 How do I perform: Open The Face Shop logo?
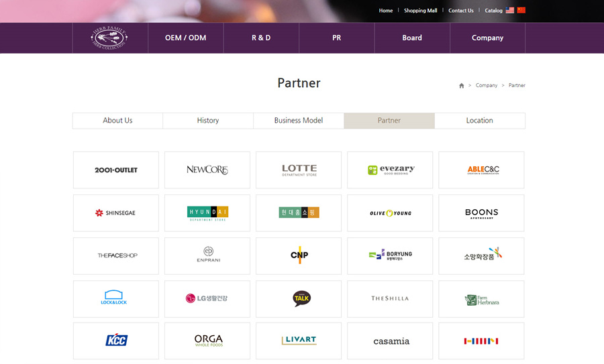(116, 256)
